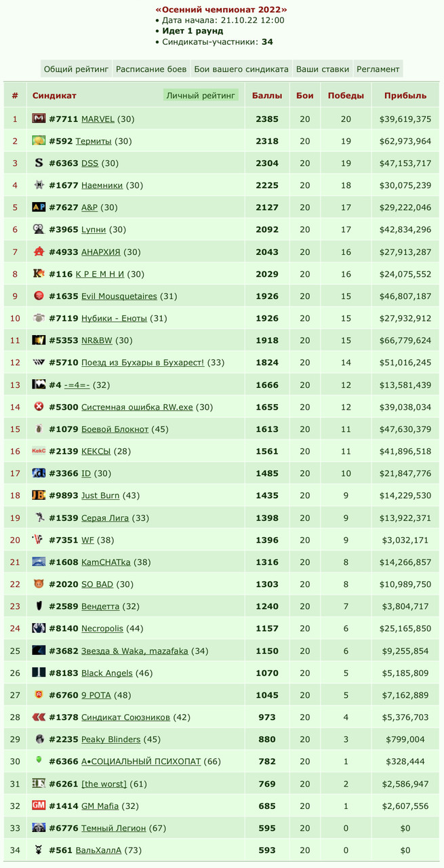Click the MARVEL syndicate emblem icon
Screen dimensions: 444x868
coord(39,119)
